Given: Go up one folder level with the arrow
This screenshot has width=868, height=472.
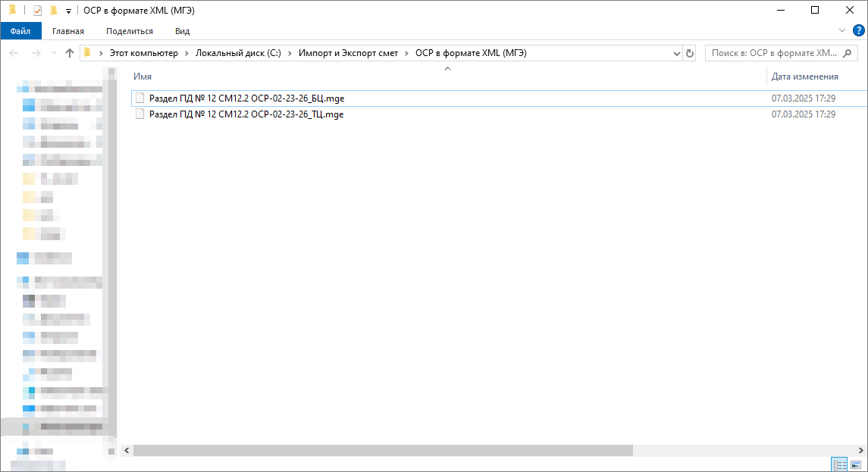Looking at the screenshot, I should (x=70, y=53).
